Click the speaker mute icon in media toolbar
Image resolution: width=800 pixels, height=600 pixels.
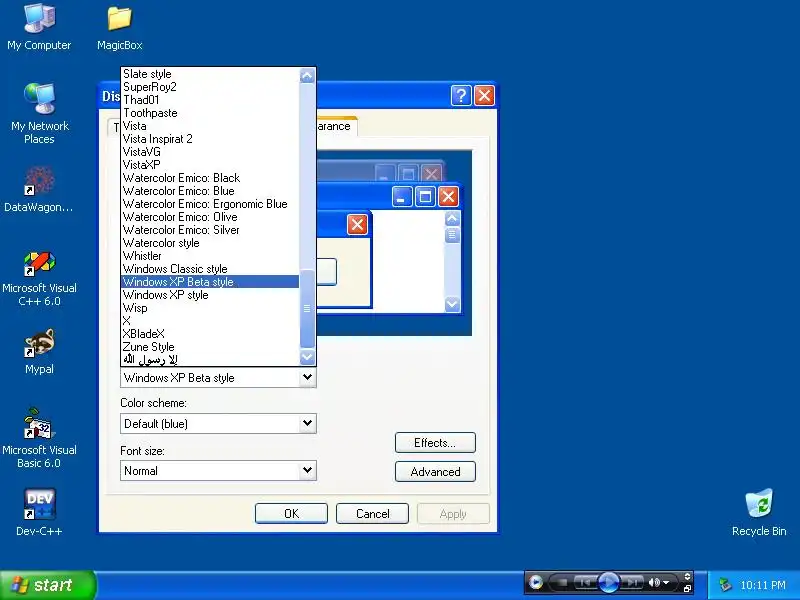tap(654, 582)
